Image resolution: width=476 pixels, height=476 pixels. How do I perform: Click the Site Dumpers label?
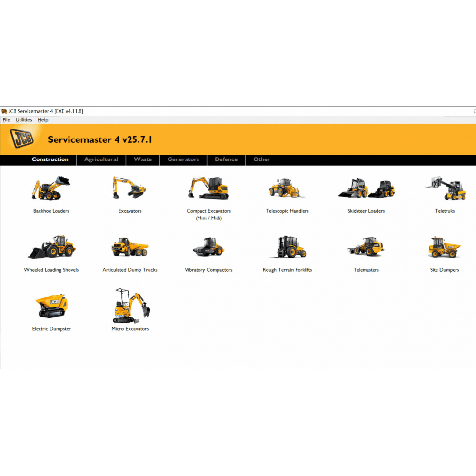pyautogui.click(x=445, y=270)
